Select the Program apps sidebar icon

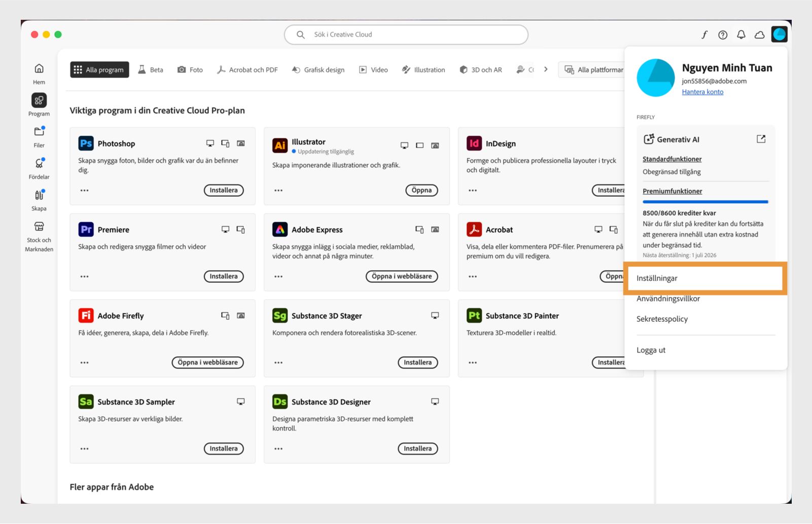pos(39,100)
